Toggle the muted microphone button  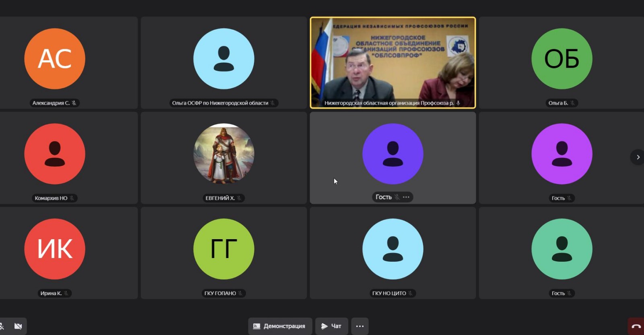tap(2, 326)
